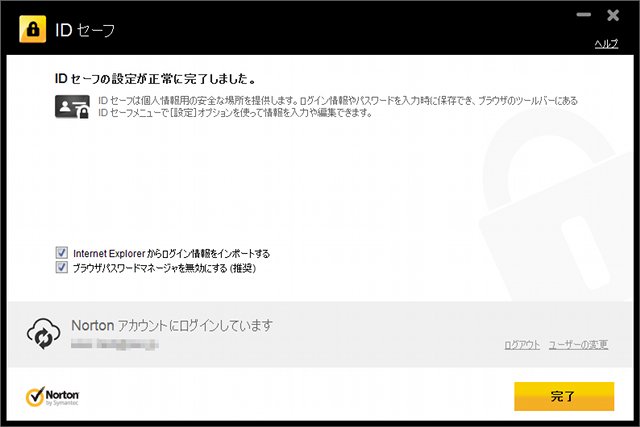Click the heading ID セーフの設定が正常に完了しました
This screenshot has width=640, height=427.
tap(156, 78)
